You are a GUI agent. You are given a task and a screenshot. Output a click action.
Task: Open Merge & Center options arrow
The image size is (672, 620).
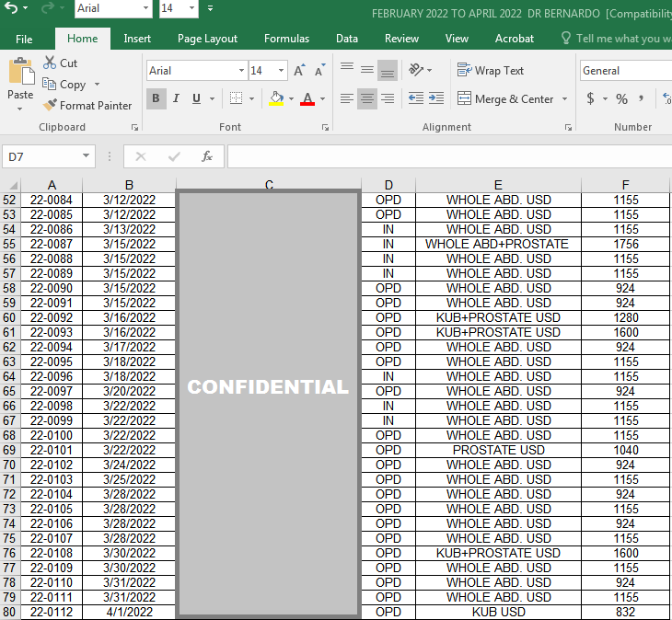[x=565, y=99]
